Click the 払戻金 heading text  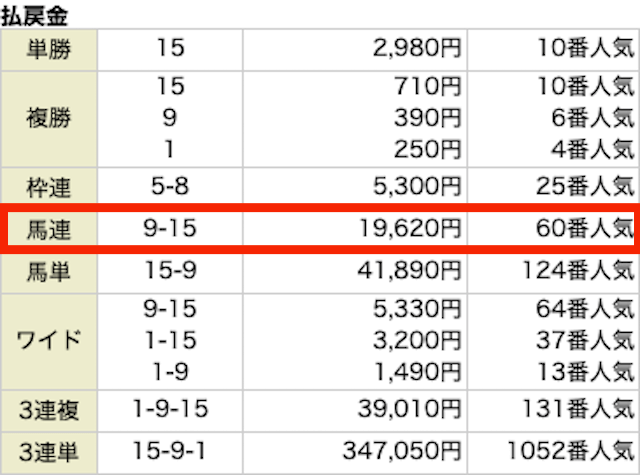(34, 16)
